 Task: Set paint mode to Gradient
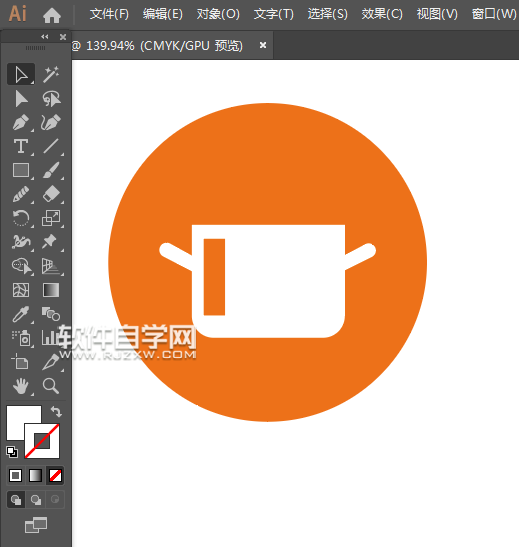point(35,475)
